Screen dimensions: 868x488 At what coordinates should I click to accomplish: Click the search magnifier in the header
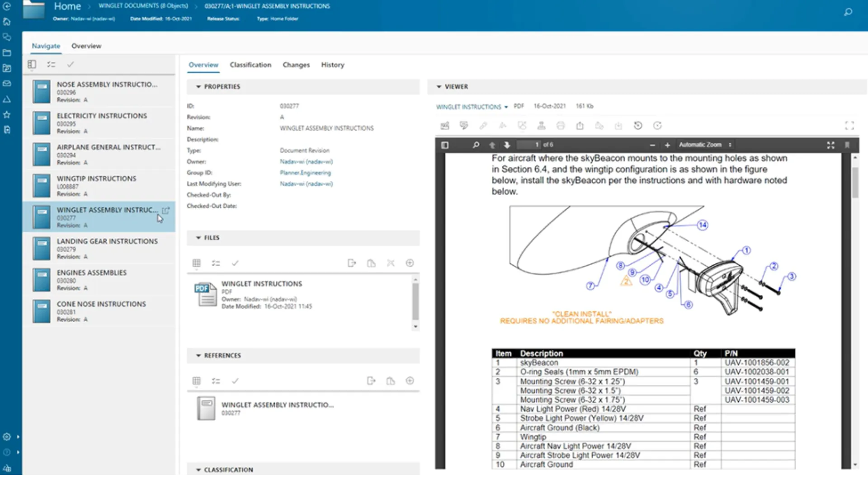848,12
